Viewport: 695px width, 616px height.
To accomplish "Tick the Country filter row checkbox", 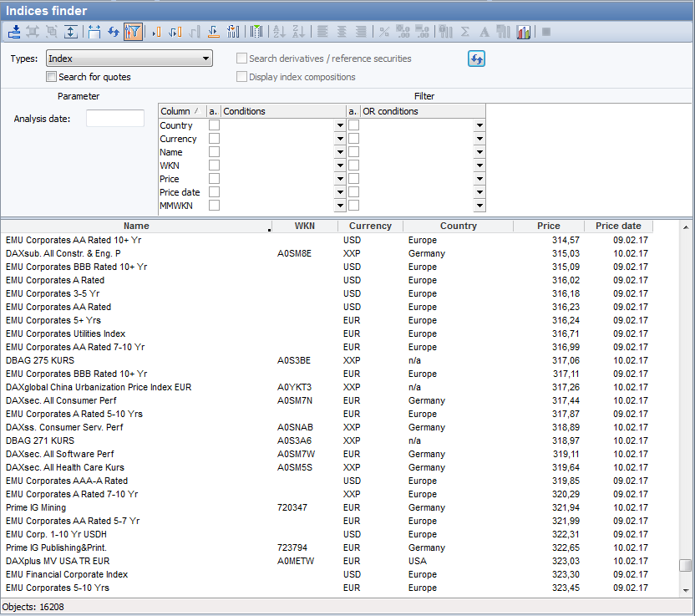I will (214, 125).
